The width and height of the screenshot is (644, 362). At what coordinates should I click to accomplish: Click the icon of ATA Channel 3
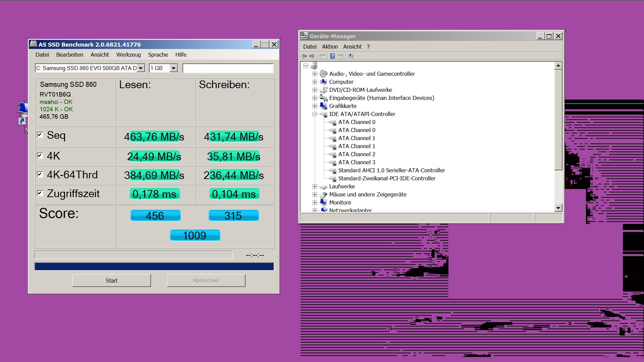tap(332, 163)
